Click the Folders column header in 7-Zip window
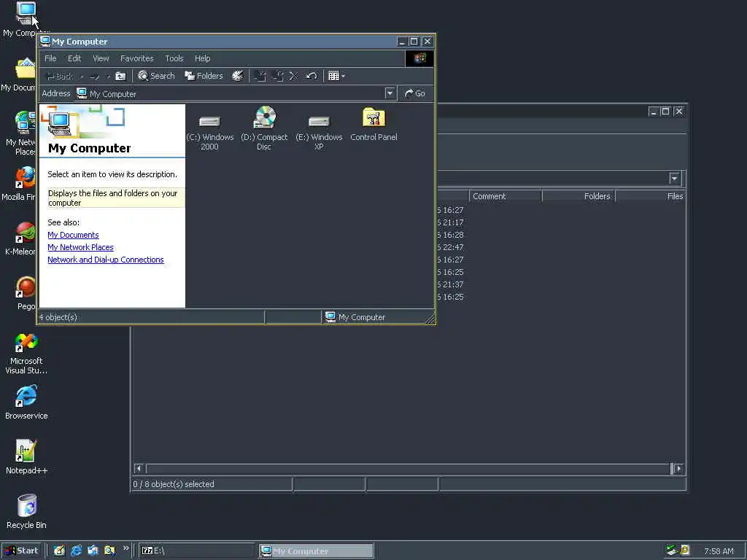Image resolution: width=747 pixels, height=560 pixels. click(578, 196)
